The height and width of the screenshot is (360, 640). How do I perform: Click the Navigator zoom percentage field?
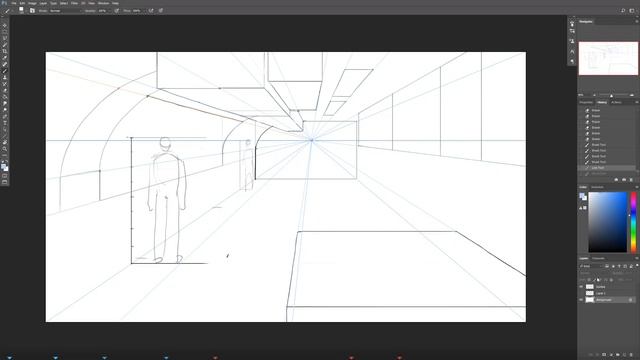[x=581, y=95]
